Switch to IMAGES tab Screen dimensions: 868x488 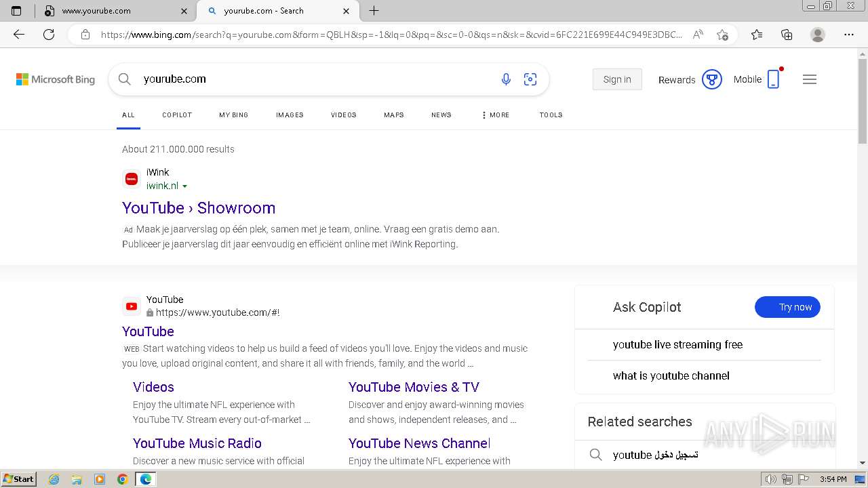click(x=290, y=115)
